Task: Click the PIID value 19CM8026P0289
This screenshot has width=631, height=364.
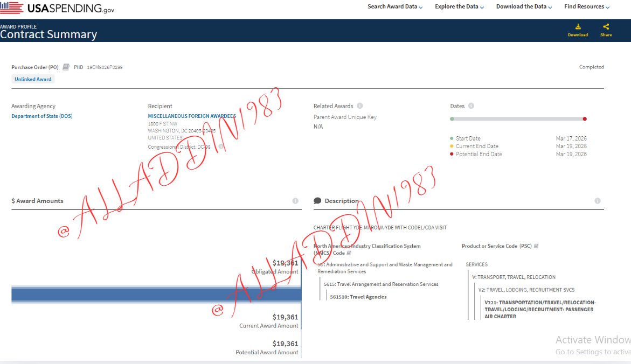Action: [105, 67]
